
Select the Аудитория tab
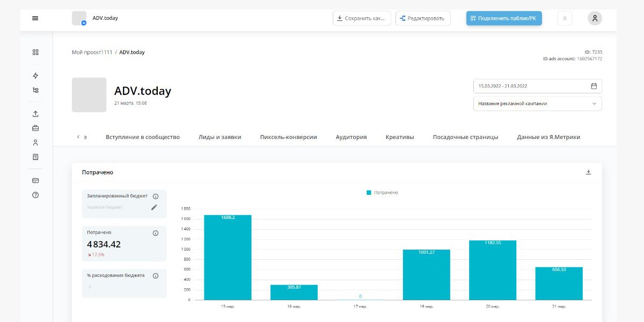click(x=352, y=137)
